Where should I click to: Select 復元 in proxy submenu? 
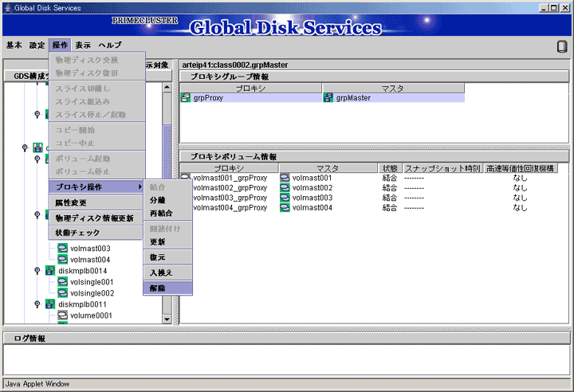[167, 257]
